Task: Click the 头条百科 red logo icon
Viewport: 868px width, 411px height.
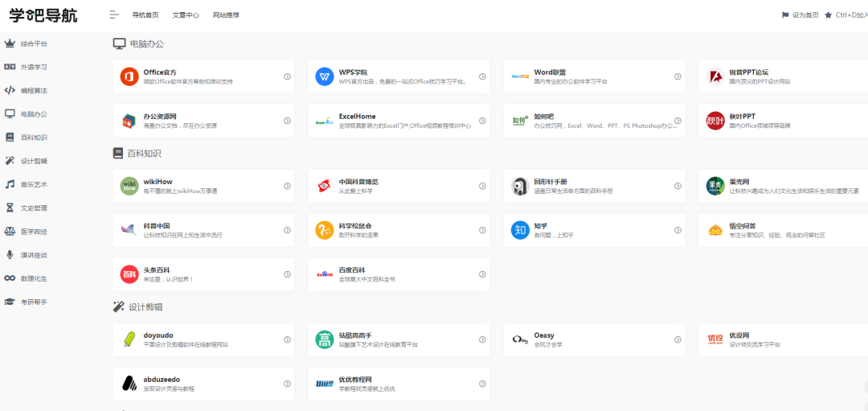Action: click(x=129, y=274)
